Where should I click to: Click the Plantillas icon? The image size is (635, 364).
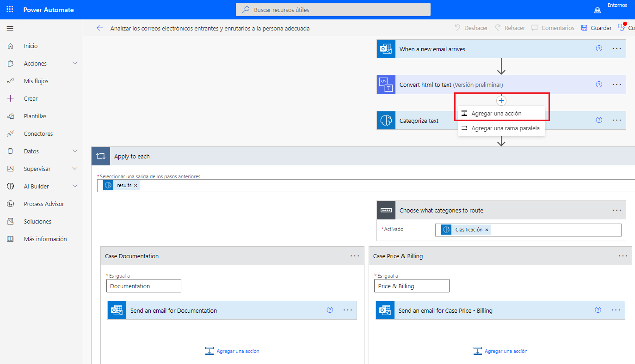point(10,116)
